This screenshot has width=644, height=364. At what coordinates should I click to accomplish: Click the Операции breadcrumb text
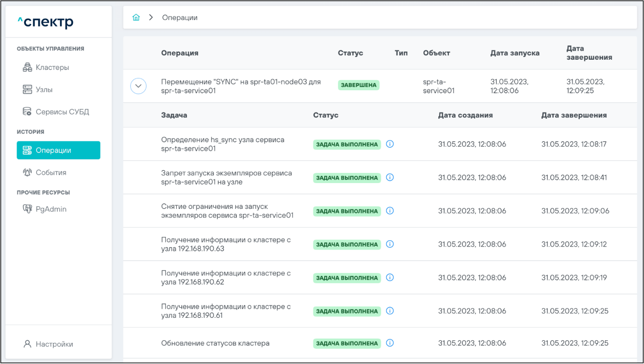tap(180, 18)
